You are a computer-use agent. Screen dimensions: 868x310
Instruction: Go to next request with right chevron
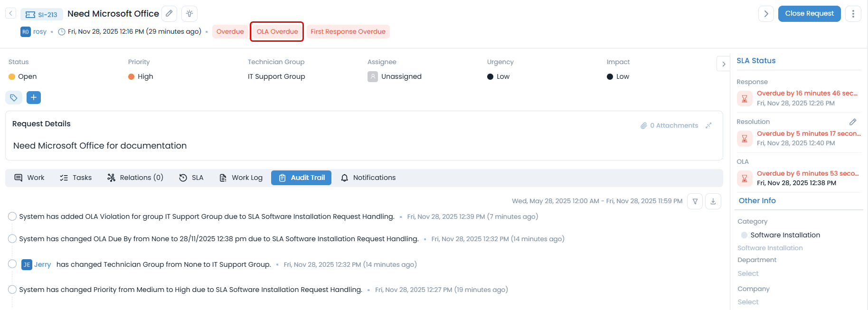(x=766, y=14)
